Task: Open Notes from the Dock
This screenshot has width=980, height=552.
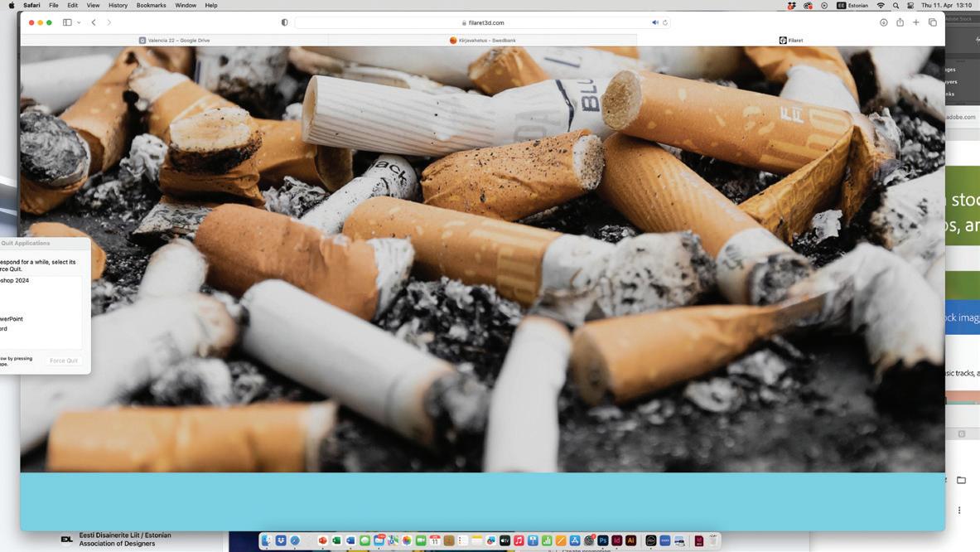Action: click(477, 540)
